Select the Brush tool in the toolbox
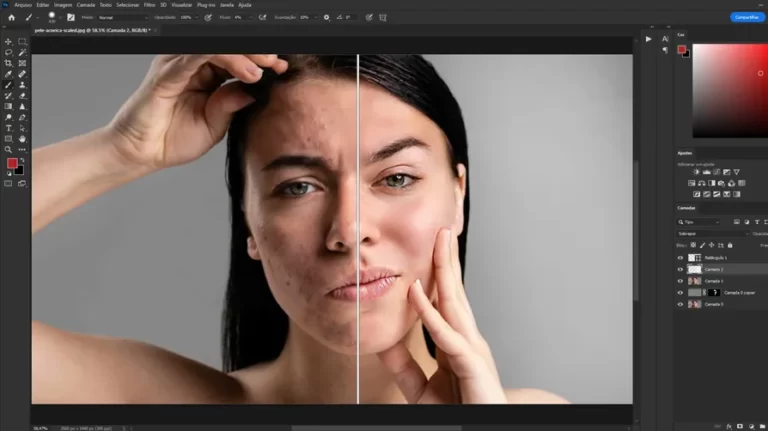 (9, 84)
